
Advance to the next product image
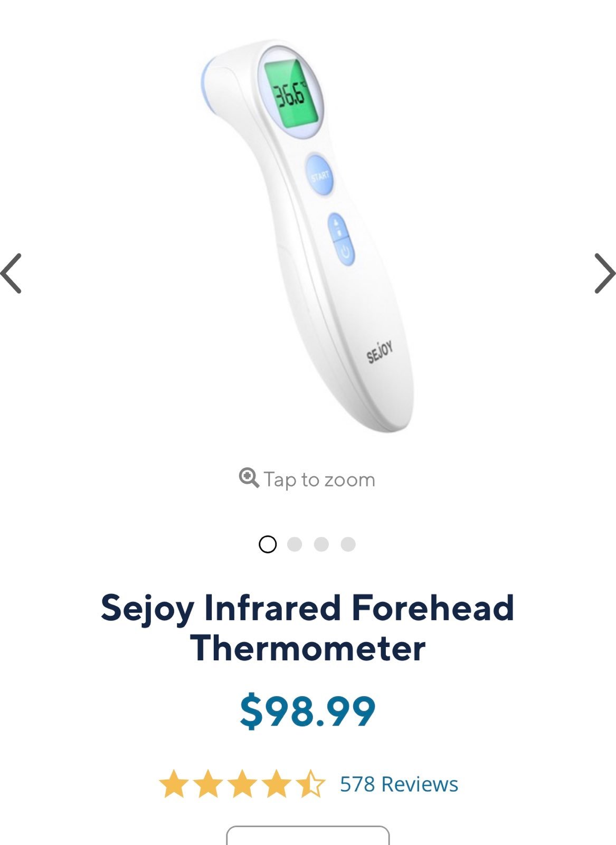click(x=604, y=273)
